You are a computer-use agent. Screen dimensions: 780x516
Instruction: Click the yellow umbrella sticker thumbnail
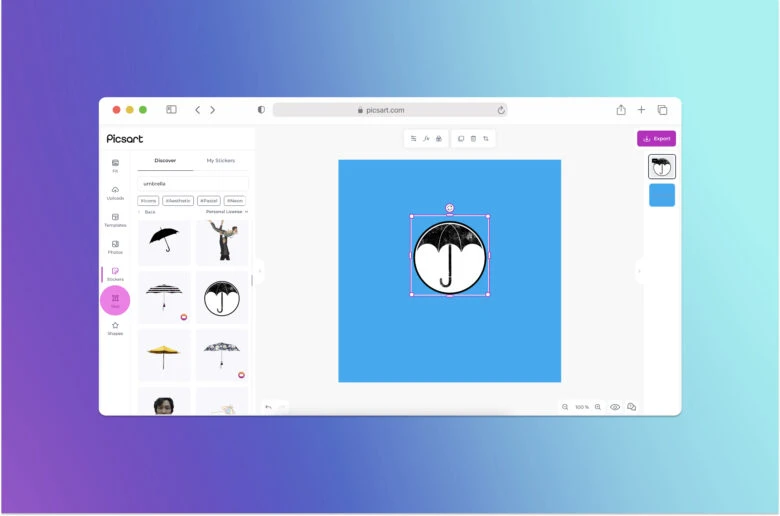tap(164, 355)
